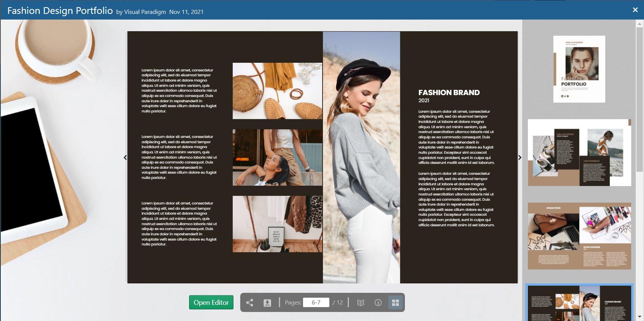Screen dimensions: 644x321
Task: Click the thumbnail panel scroll down arrow
Action: click(x=639, y=317)
